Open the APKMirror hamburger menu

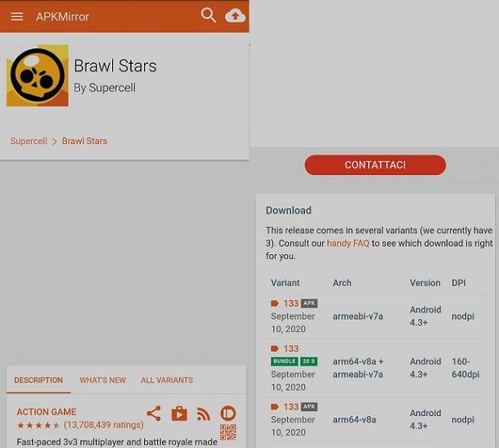pyautogui.click(x=17, y=16)
